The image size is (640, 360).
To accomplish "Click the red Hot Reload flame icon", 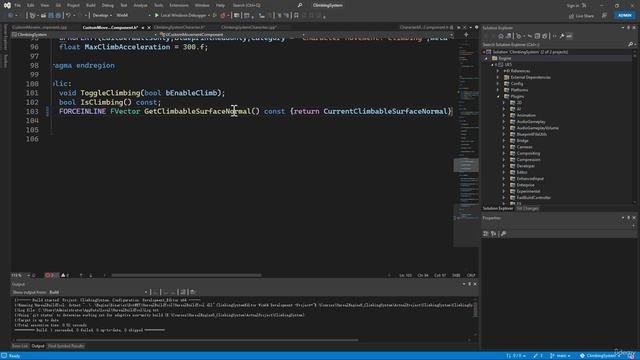I will click(222, 16).
